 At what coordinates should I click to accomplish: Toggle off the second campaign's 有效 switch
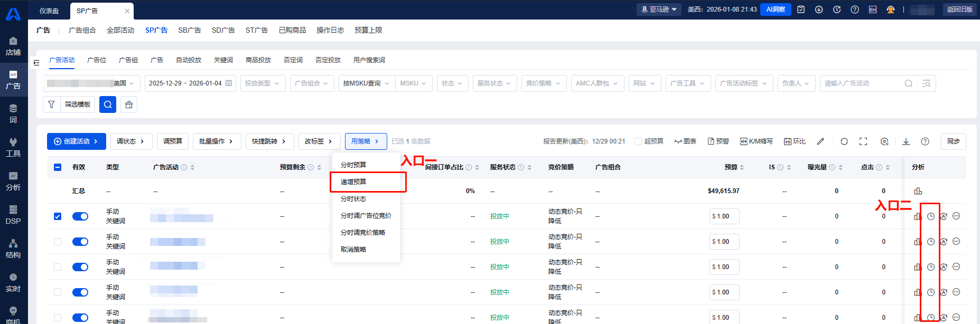coord(80,242)
